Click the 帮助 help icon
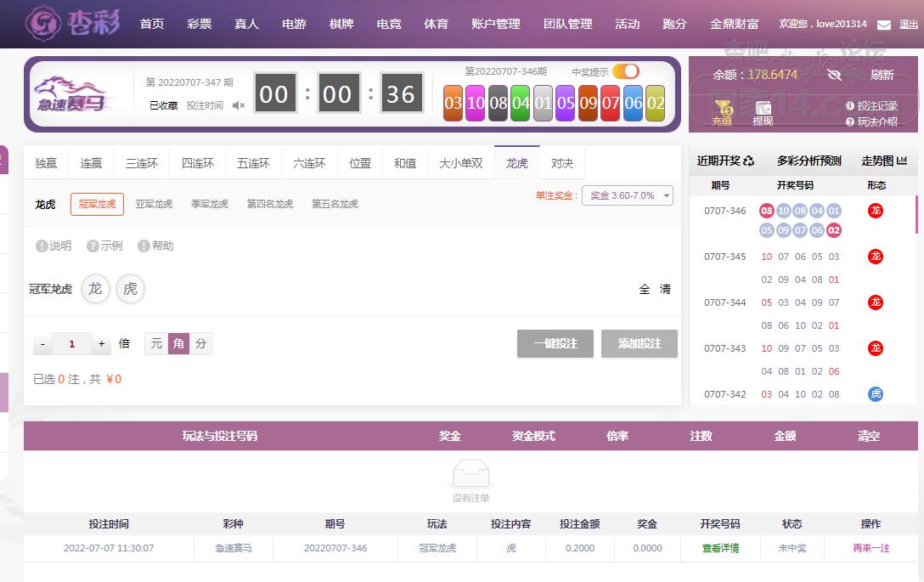Viewport: 924px width, 582px height. (144, 246)
